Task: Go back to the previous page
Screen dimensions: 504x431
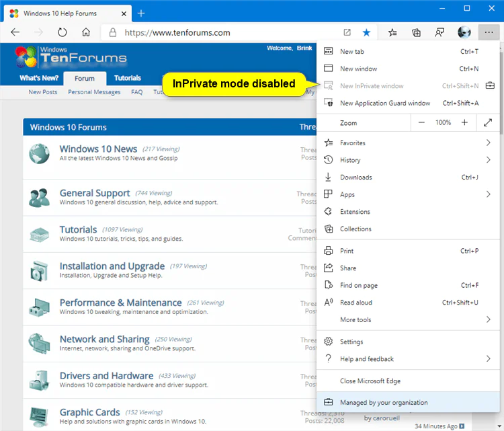Action: [15, 32]
